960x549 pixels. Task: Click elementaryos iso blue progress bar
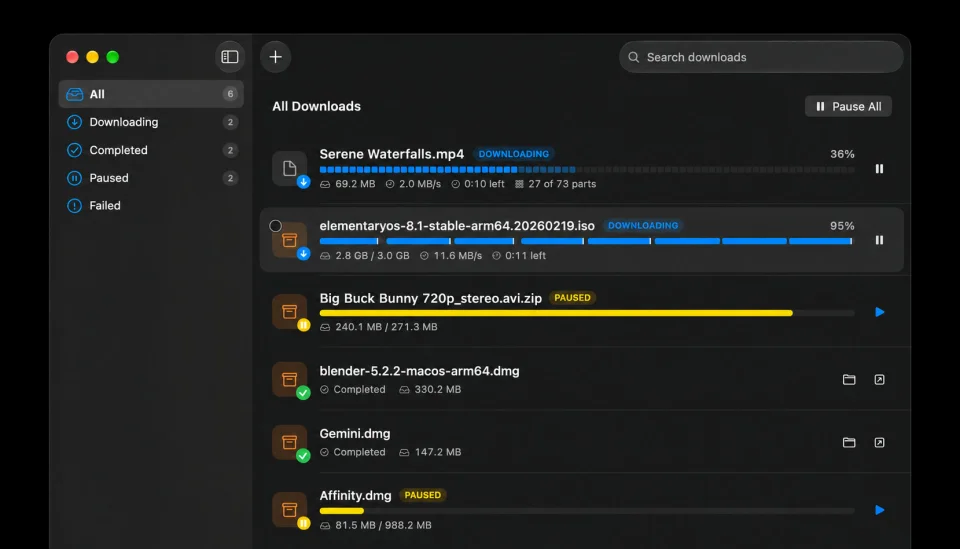point(587,241)
